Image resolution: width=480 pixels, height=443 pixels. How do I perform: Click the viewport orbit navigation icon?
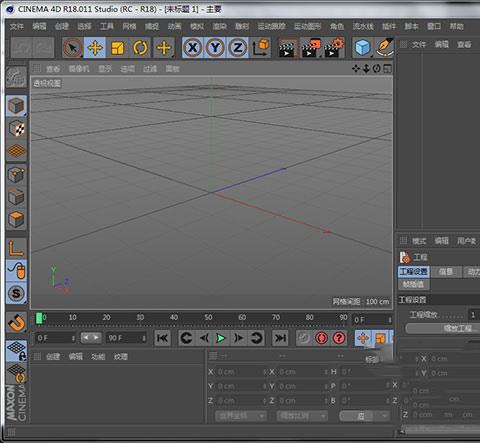click(x=377, y=68)
